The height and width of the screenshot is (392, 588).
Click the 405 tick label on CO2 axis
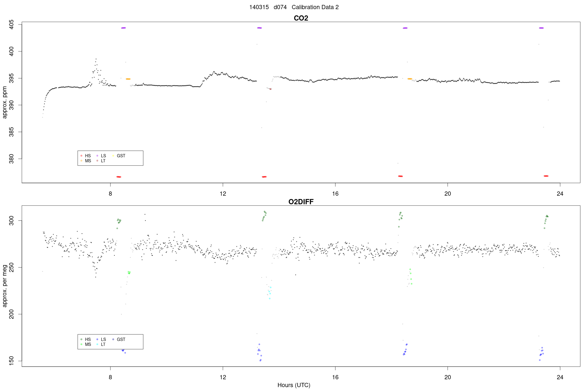pos(11,24)
